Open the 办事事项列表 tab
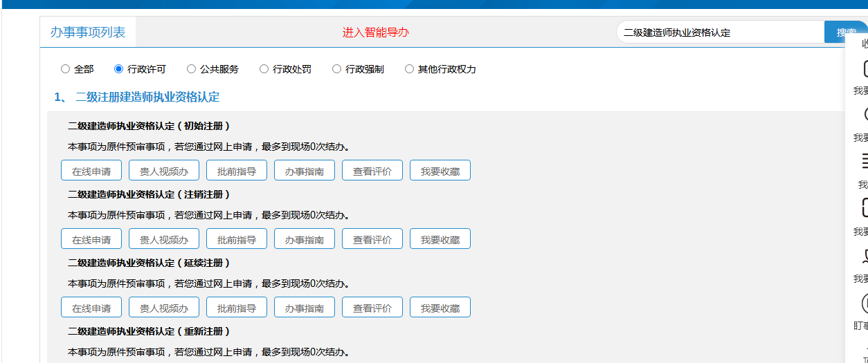This screenshot has width=868, height=363. (88, 32)
